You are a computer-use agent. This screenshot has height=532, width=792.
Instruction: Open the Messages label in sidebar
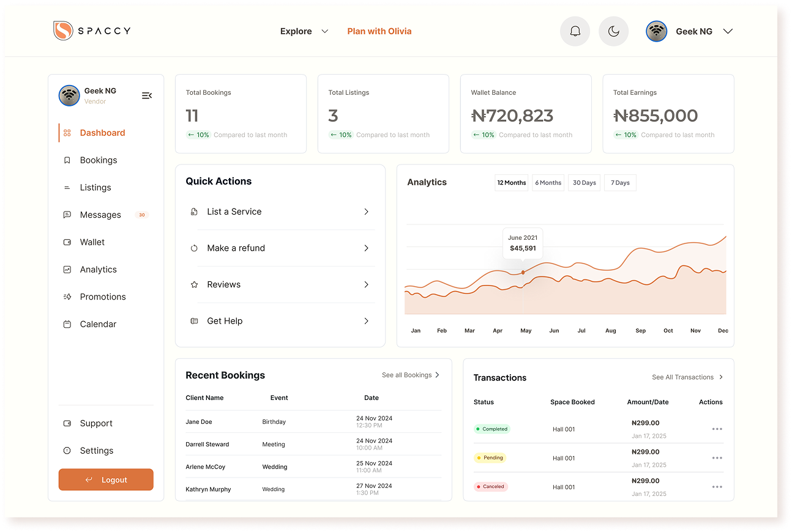tap(100, 215)
